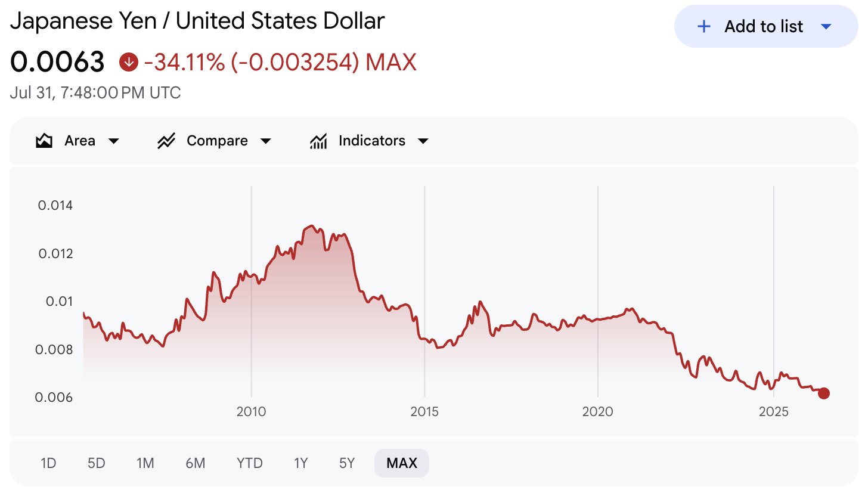
Task: Expand the Indicators dropdown arrow
Action: point(423,141)
